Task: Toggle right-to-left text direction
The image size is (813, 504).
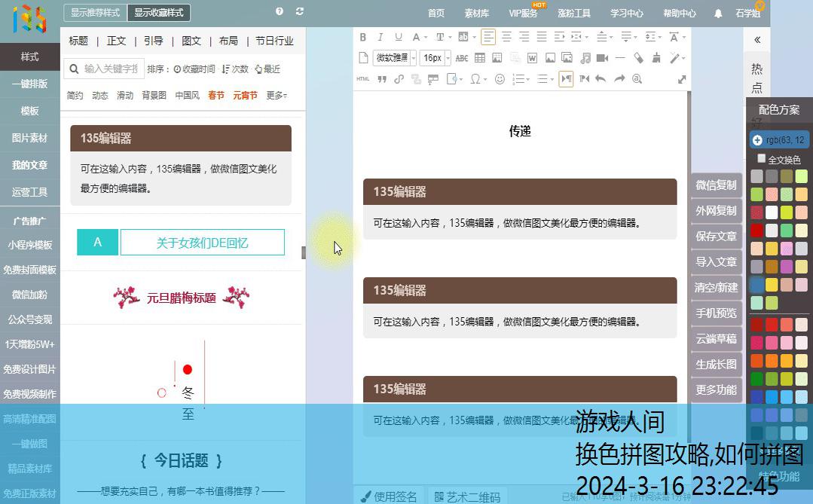Action: pos(585,79)
